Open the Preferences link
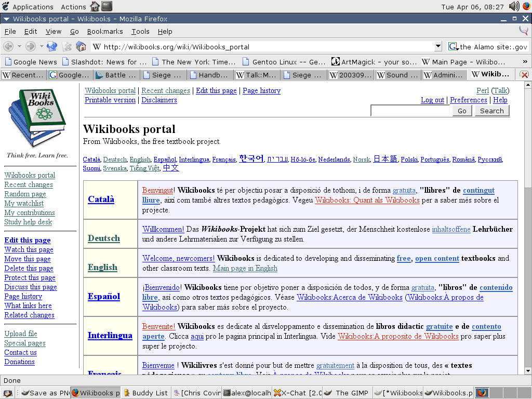The image size is (532, 399). click(468, 100)
